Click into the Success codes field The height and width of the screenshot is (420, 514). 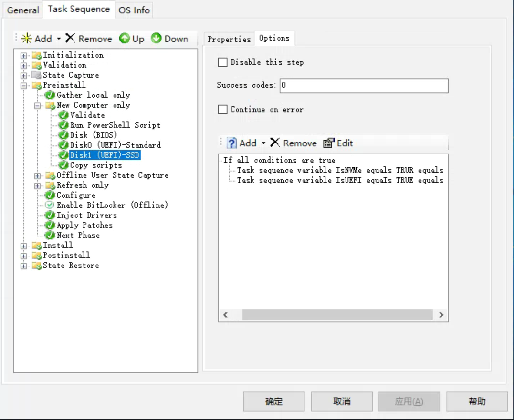click(364, 85)
